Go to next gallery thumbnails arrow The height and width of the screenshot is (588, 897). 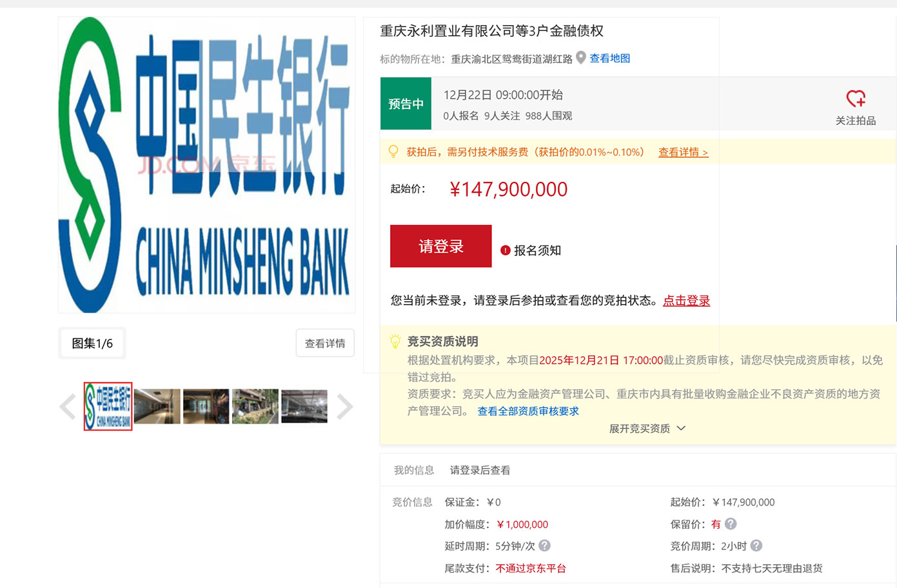pyautogui.click(x=345, y=407)
